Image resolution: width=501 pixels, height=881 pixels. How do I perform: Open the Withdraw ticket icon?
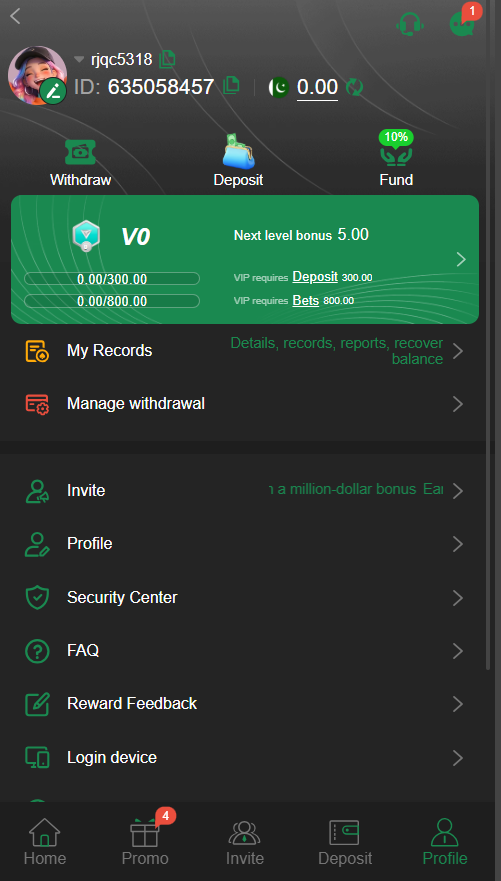(80, 152)
